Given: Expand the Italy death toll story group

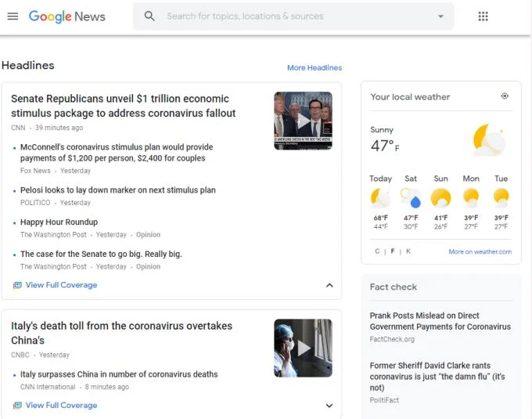Looking at the screenshot, I should point(329,406).
